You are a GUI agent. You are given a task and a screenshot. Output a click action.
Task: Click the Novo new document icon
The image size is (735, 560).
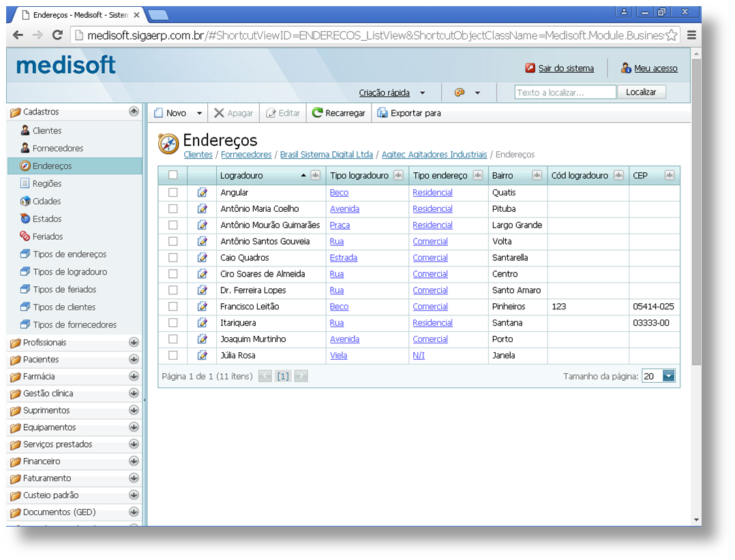click(158, 113)
